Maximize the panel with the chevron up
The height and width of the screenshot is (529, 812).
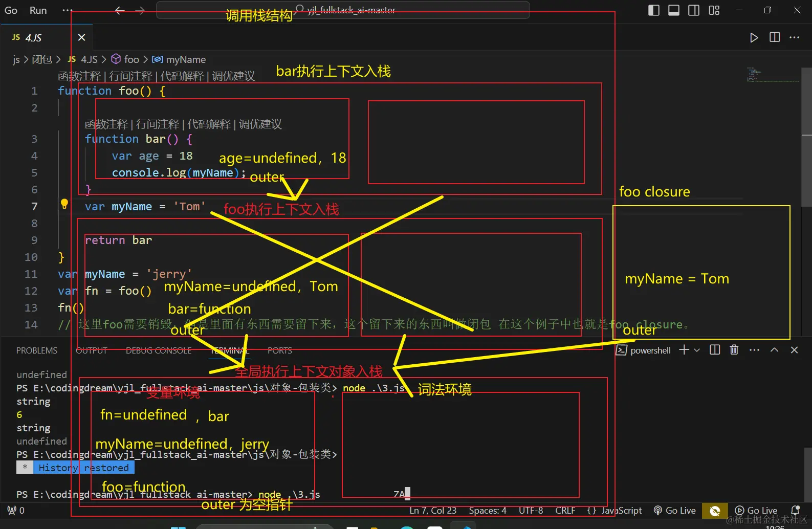coord(775,350)
